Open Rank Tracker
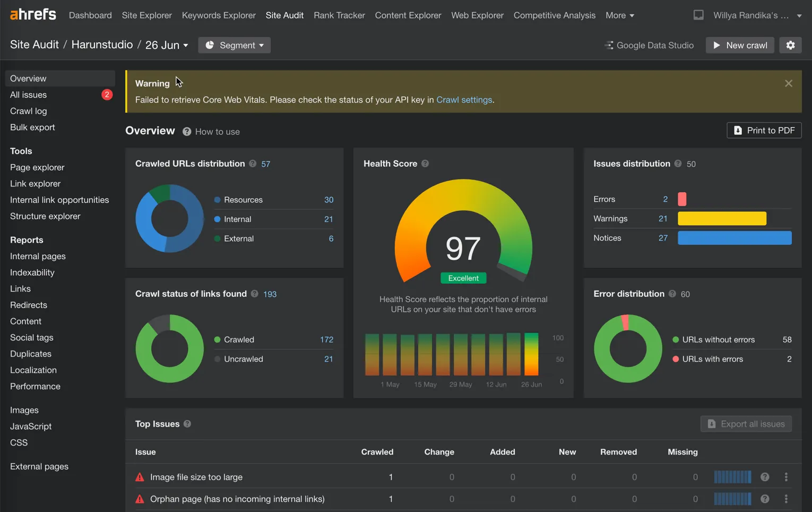Image resolution: width=812 pixels, height=512 pixels. click(339, 15)
